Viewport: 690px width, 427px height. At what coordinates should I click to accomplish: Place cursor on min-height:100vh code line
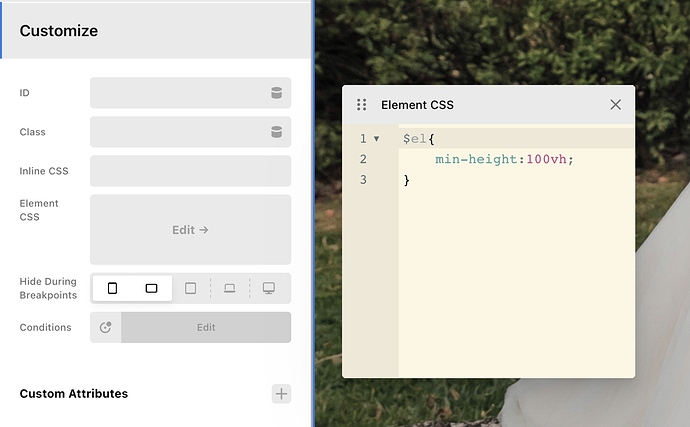504,160
